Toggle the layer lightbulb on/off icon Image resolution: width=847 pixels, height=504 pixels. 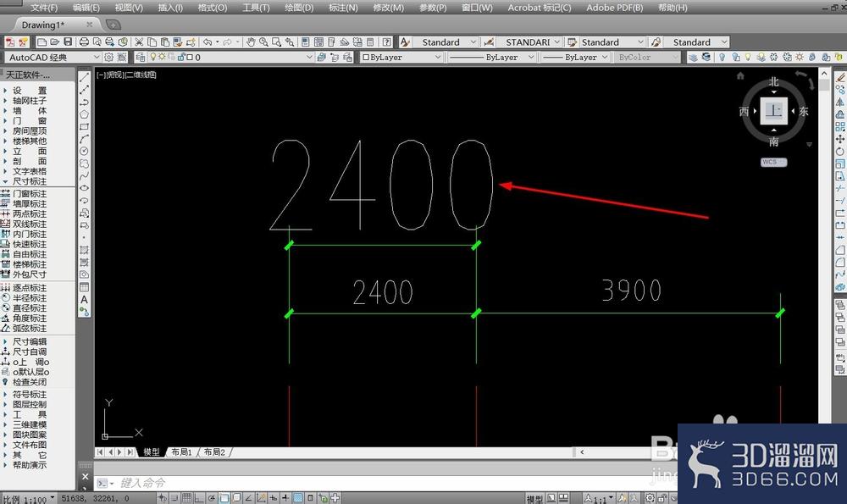153,57
